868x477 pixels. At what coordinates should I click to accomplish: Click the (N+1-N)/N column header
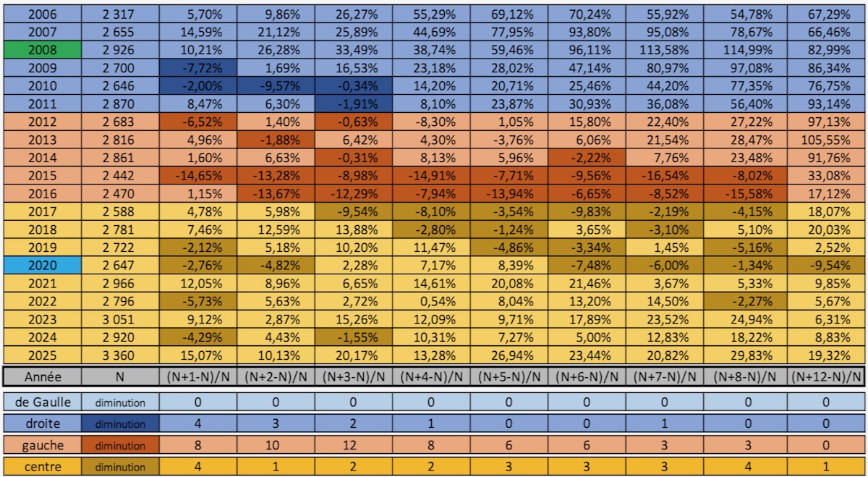click(x=198, y=376)
